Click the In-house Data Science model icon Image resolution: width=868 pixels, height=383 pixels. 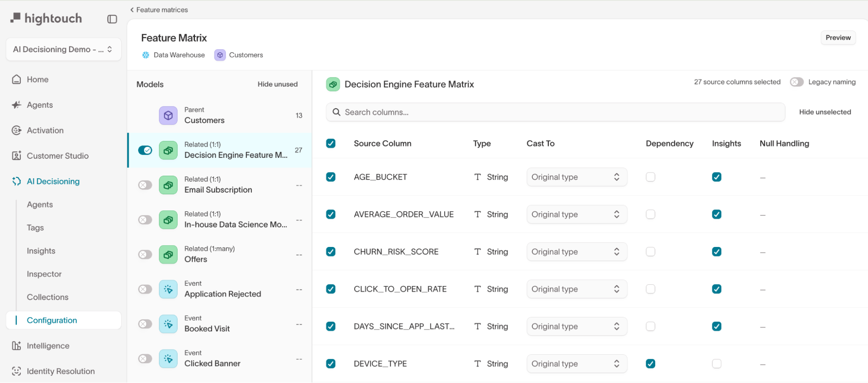(x=168, y=220)
